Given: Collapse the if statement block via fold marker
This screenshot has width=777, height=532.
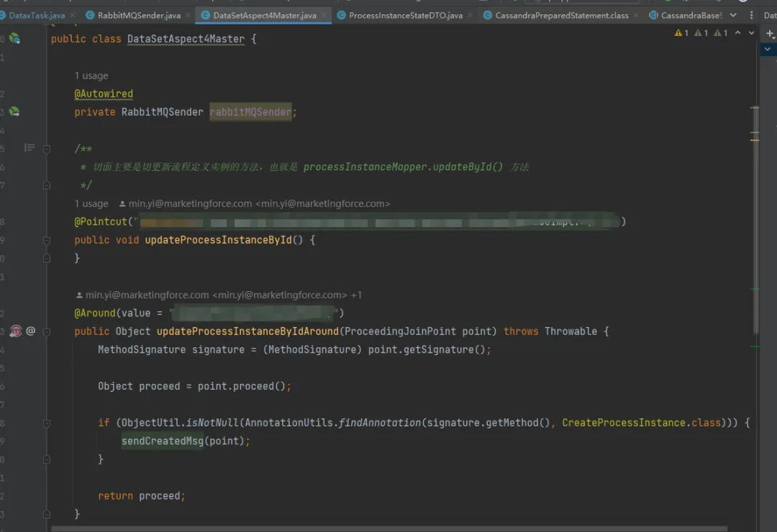Looking at the screenshot, I should coord(47,423).
